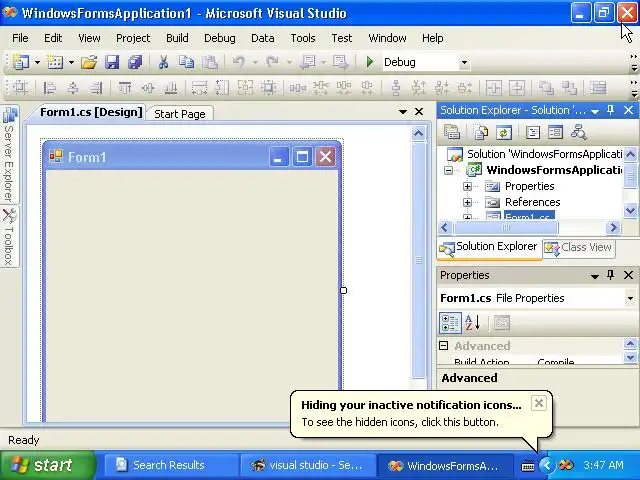Click the New Project toolbar icon
Viewport: 640px width, 480px height.
pyautogui.click(x=20, y=62)
